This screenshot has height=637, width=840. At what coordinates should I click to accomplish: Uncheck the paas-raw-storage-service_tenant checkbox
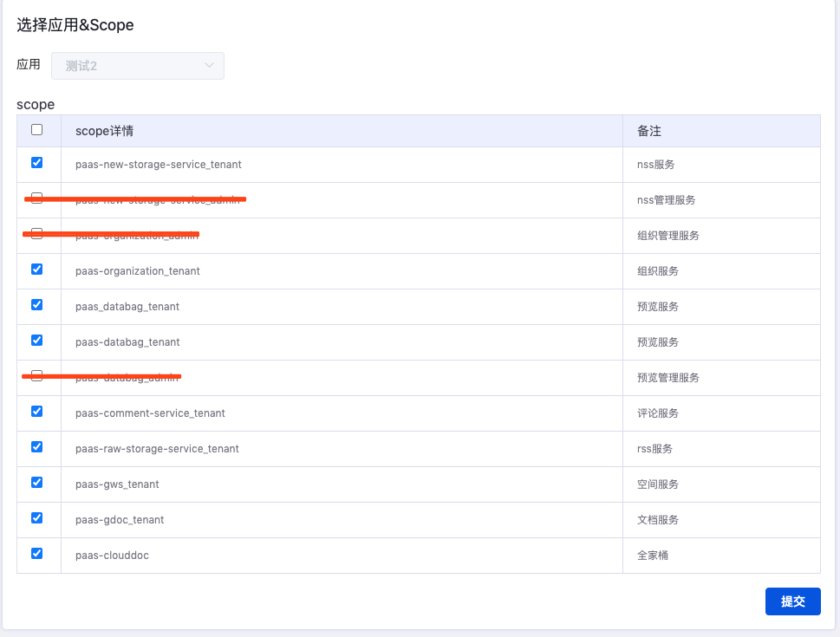tap(37, 446)
